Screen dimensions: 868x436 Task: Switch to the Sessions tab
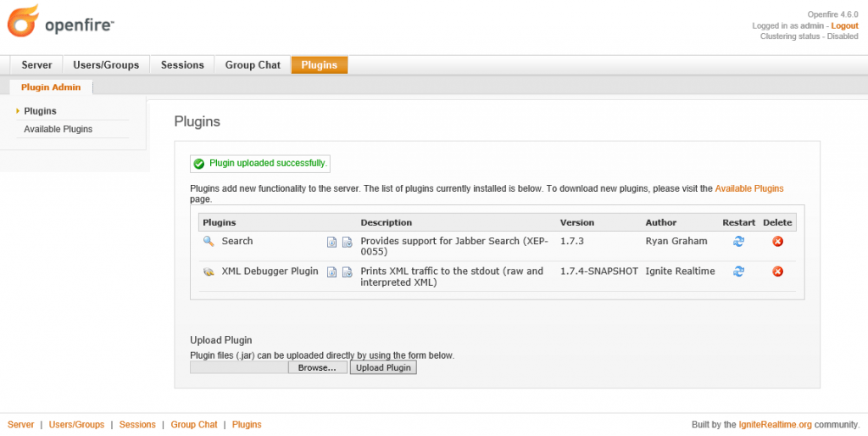click(x=182, y=64)
